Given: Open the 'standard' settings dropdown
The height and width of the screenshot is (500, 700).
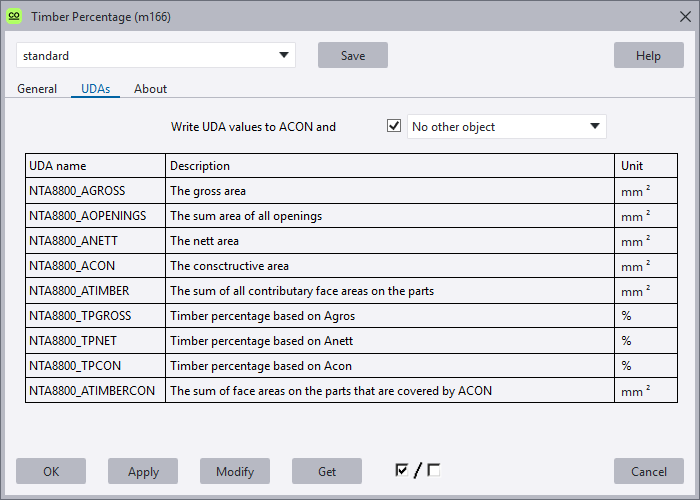Looking at the screenshot, I should click(x=156, y=56).
